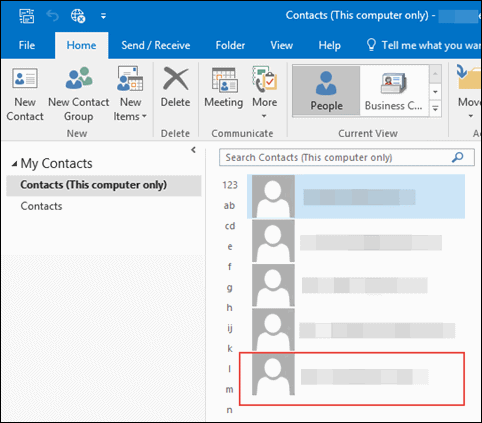This screenshot has height=423, width=482.
Task: Select the Business Card view icon
Action: point(393,83)
